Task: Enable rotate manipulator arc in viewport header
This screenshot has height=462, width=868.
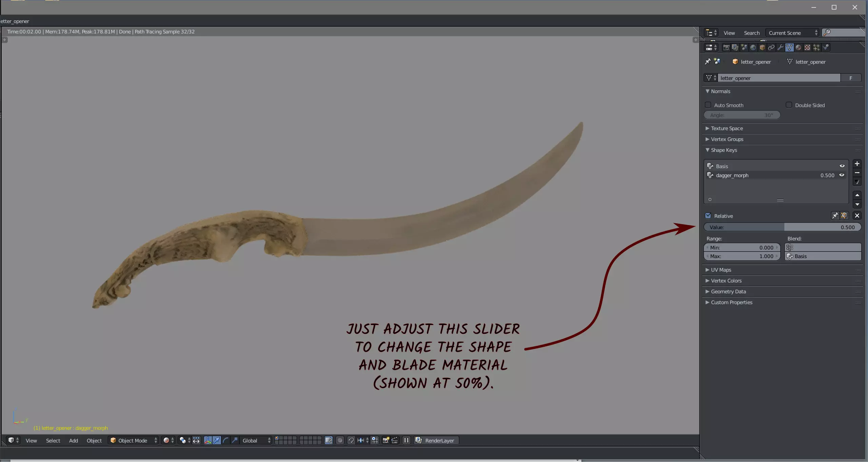Action: point(225,440)
